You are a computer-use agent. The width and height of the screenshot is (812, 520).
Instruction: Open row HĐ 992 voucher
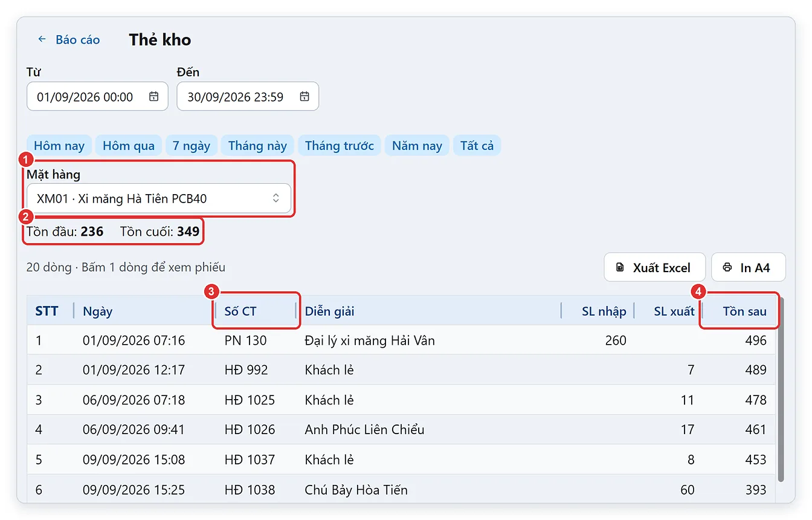401,370
